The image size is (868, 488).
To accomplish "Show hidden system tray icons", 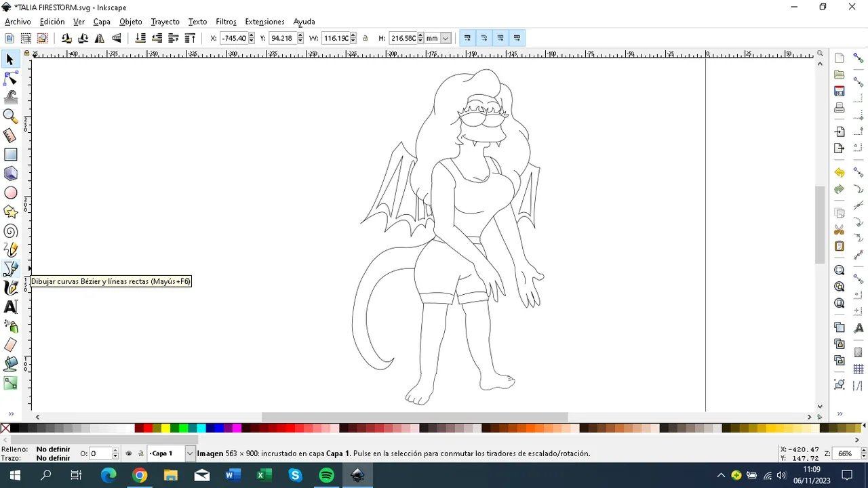I will point(721,475).
